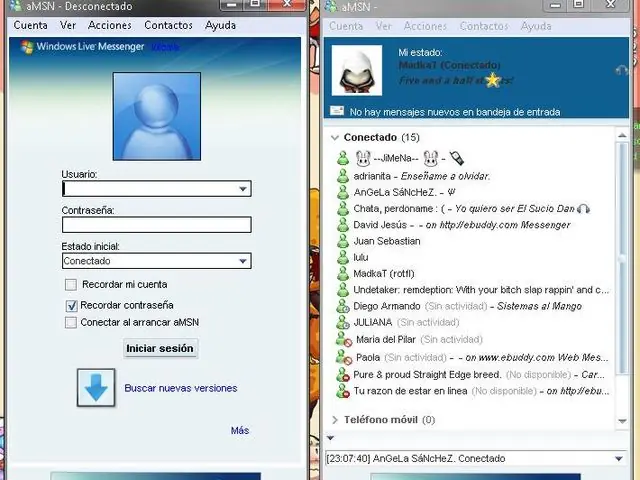Open Acciones menu in the login window
The height and width of the screenshot is (480, 640).
click(110, 25)
